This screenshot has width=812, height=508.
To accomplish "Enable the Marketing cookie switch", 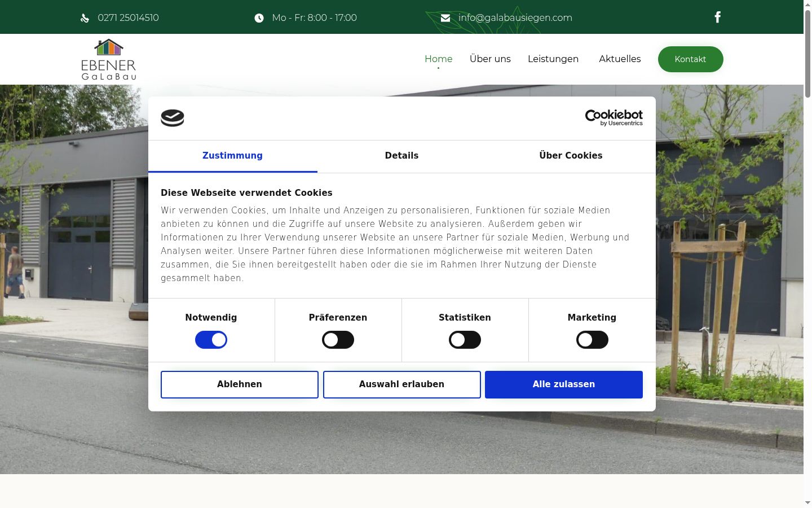I will pos(592,340).
